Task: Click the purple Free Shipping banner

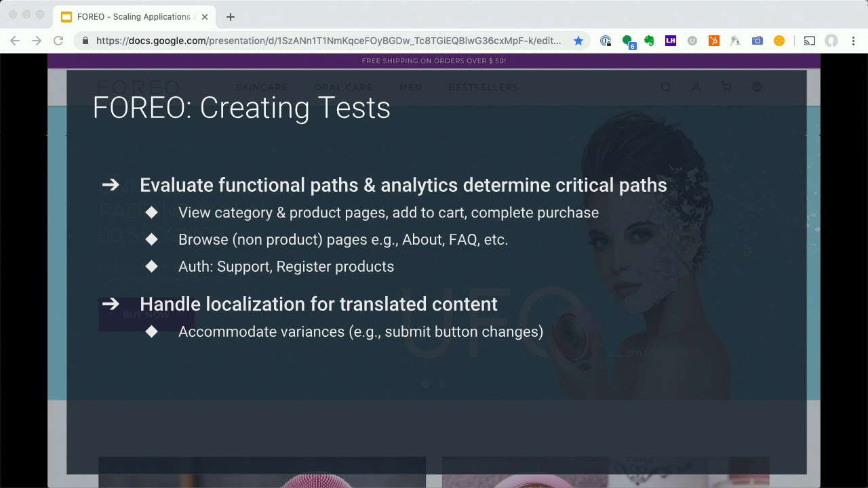Action: (434, 61)
